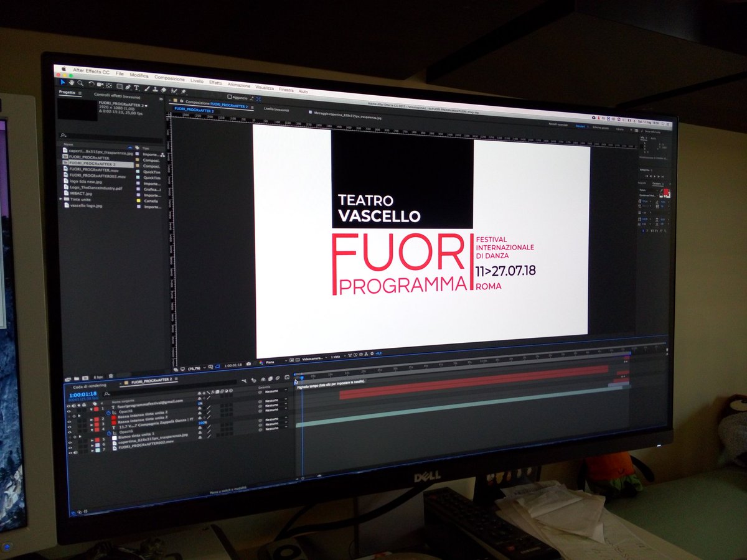Click the 1:00:01:18 timecode in timeline

pyautogui.click(x=83, y=394)
